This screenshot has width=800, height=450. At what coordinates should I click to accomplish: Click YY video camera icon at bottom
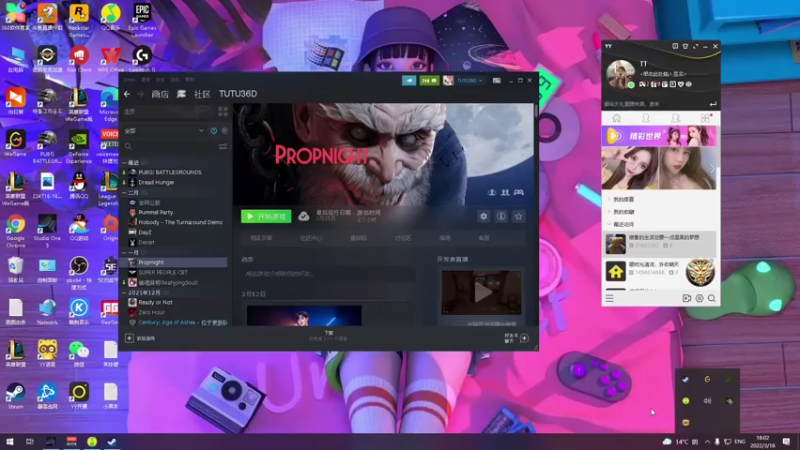coord(687,298)
